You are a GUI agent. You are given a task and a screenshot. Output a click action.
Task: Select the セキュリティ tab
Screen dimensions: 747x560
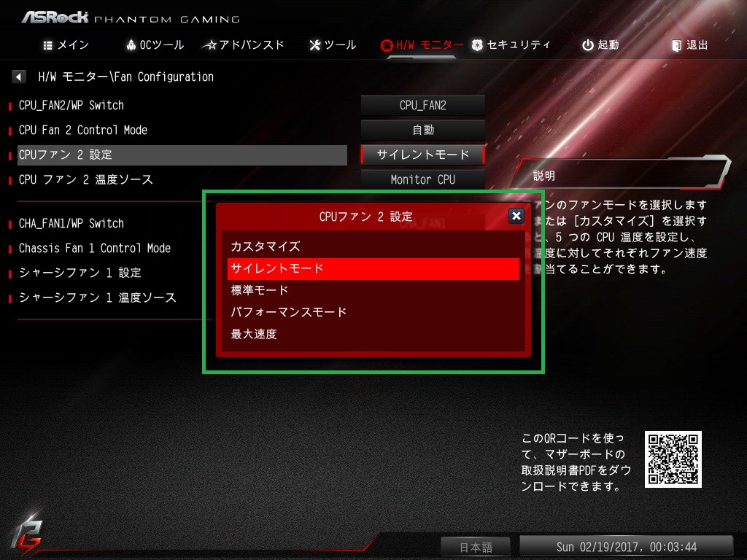(511, 45)
